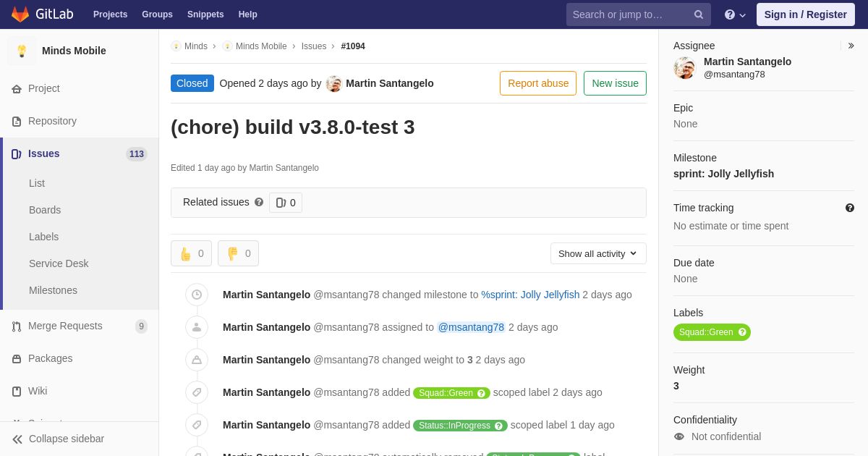Collapse the right sidebar with double-chevron
The image size is (868, 456).
point(851,46)
